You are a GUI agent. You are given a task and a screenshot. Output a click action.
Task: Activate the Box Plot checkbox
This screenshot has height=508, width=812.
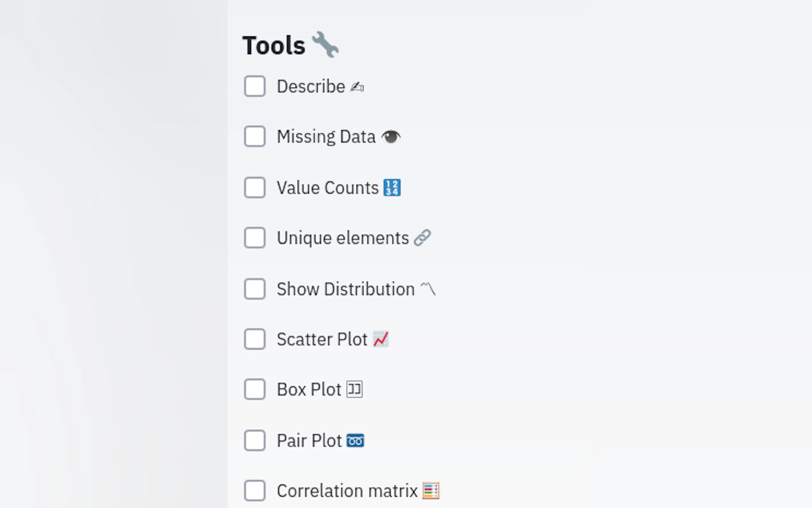coord(255,389)
